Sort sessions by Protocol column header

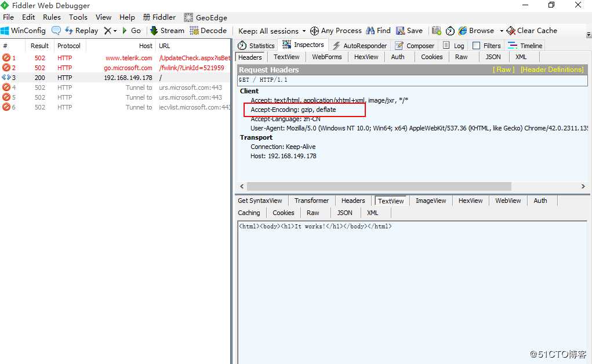coord(69,46)
